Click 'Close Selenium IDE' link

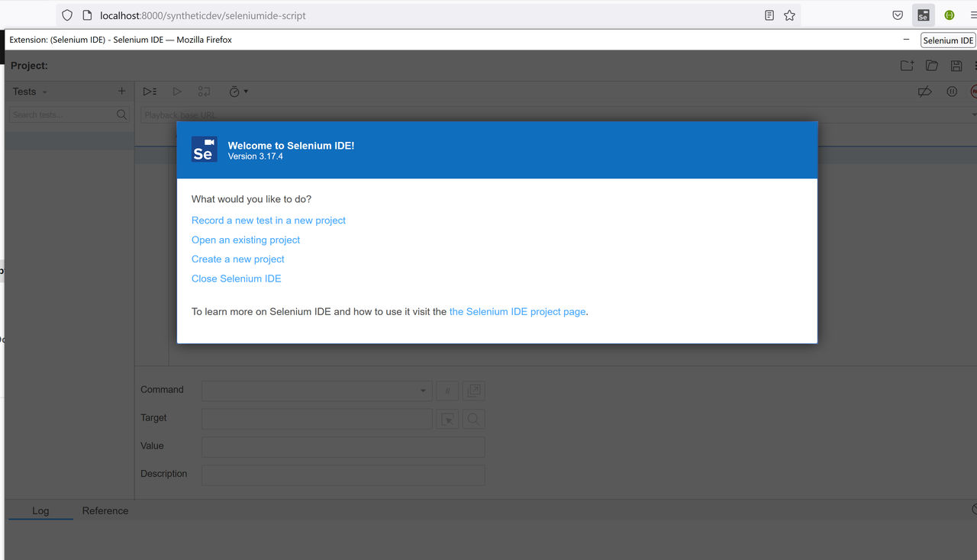(x=237, y=278)
